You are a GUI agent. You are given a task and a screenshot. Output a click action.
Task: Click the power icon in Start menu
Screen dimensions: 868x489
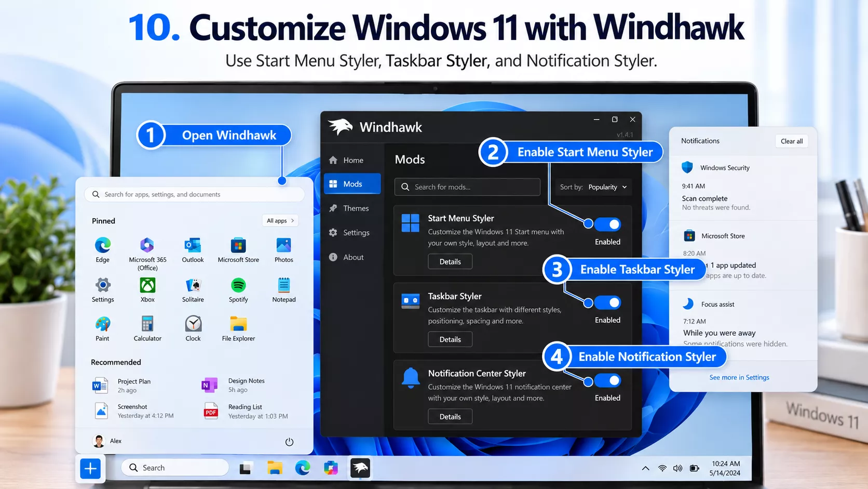click(x=289, y=442)
